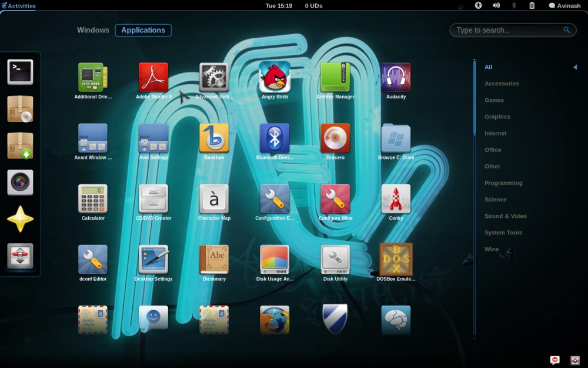Image resolution: width=588 pixels, height=368 pixels.
Task: Launch Configure Wine
Action: click(x=335, y=199)
